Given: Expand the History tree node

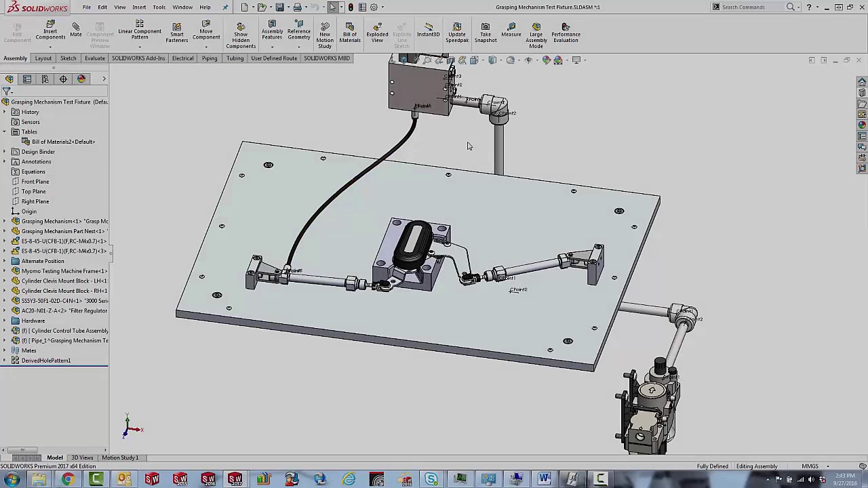Looking at the screenshot, I should pos(5,112).
